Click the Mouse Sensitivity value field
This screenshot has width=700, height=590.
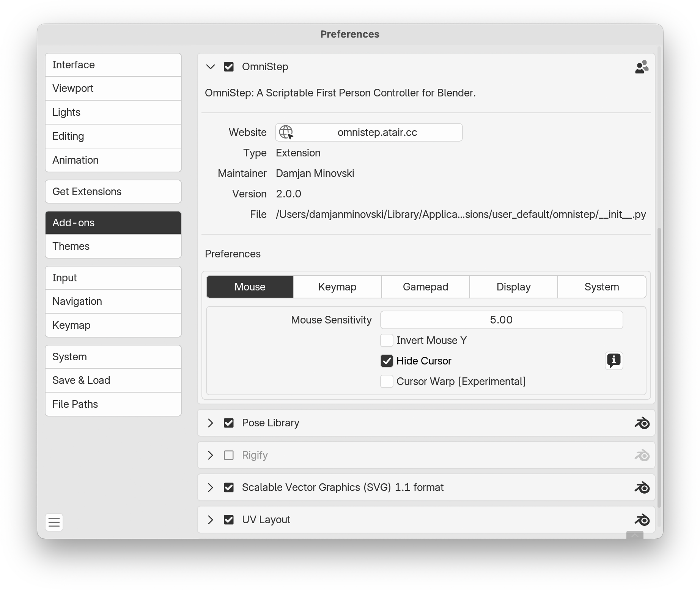(x=501, y=320)
